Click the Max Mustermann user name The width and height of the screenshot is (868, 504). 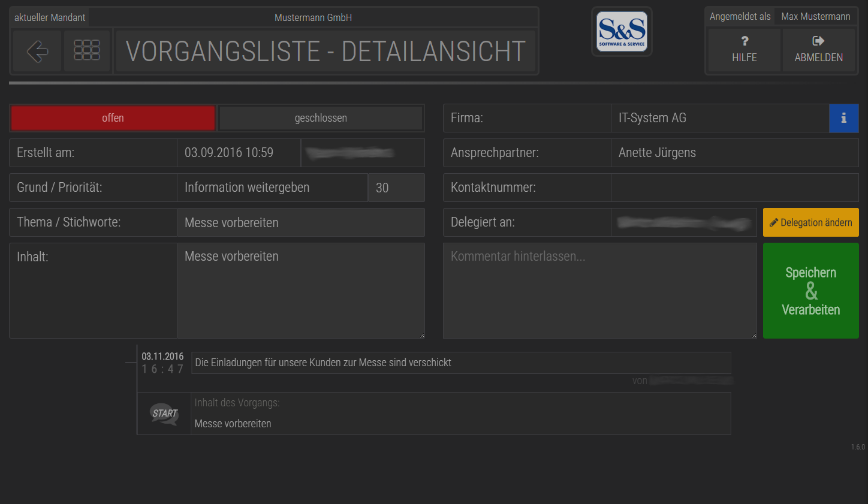(x=816, y=16)
